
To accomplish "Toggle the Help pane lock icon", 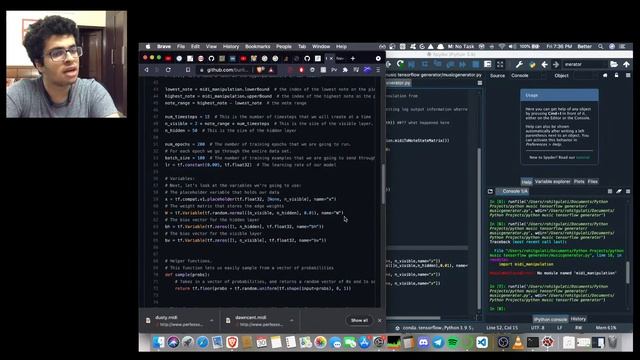I will [616, 76].
